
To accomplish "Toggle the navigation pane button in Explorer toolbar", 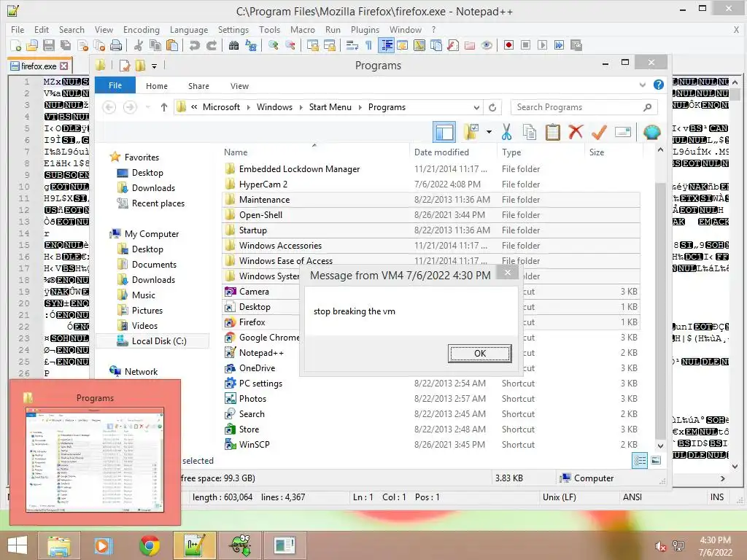I will 444,132.
